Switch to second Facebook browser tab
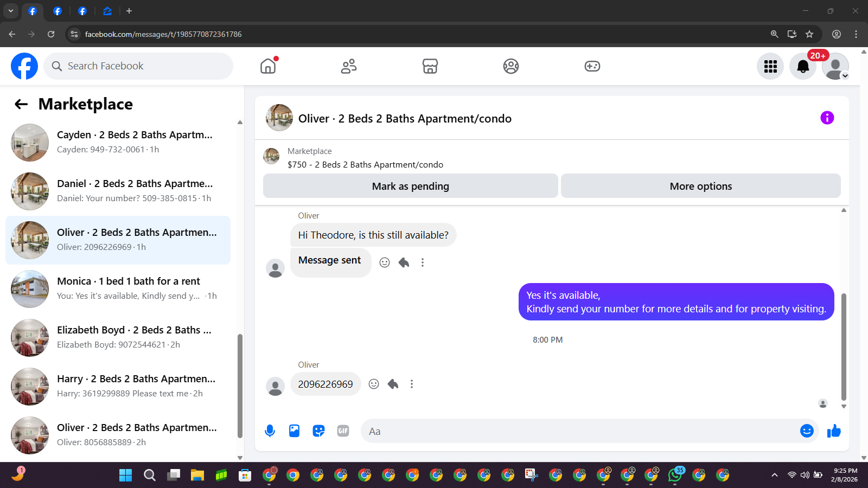Image resolution: width=868 pixels, height=488 pixels. (58, 11)
